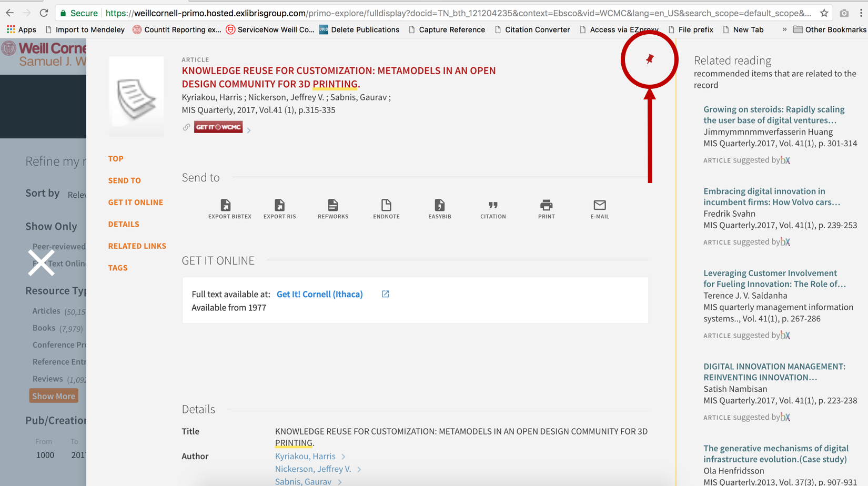Jump to GET IT ONLINE section

pyautogui.click(x=136, y=202)
